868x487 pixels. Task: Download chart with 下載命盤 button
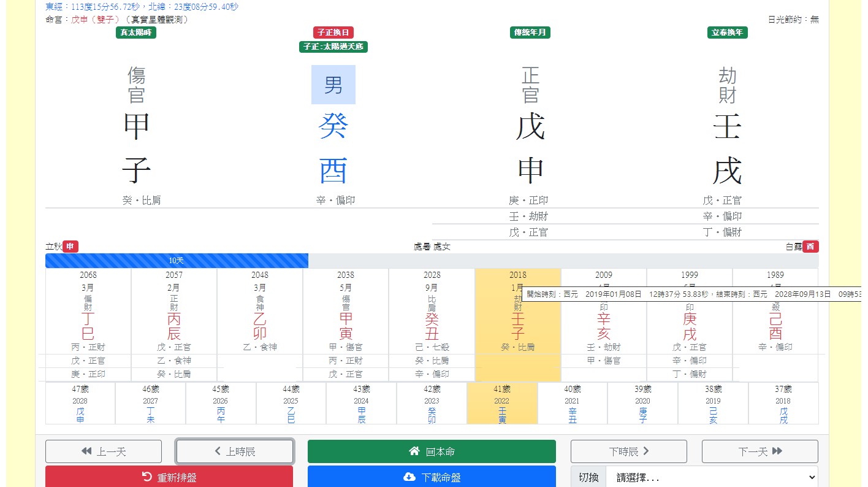[432, 477]
